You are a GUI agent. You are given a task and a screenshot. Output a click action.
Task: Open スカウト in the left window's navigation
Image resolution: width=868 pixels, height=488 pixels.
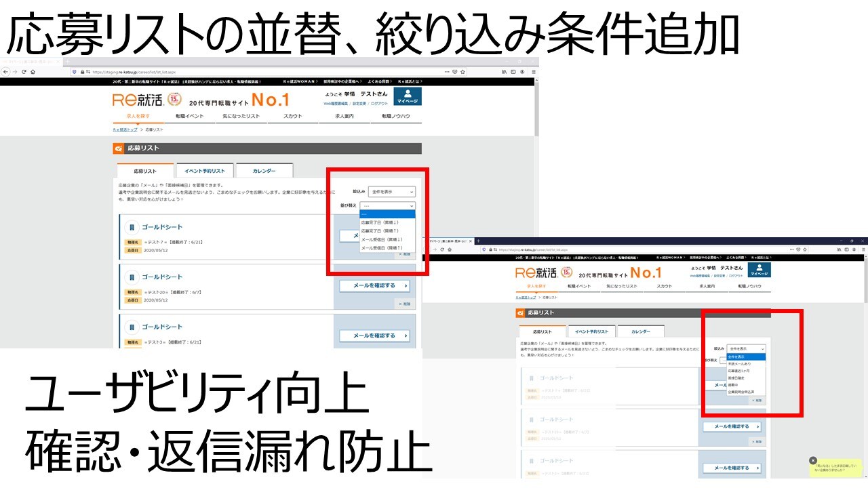tap(293, 117)
